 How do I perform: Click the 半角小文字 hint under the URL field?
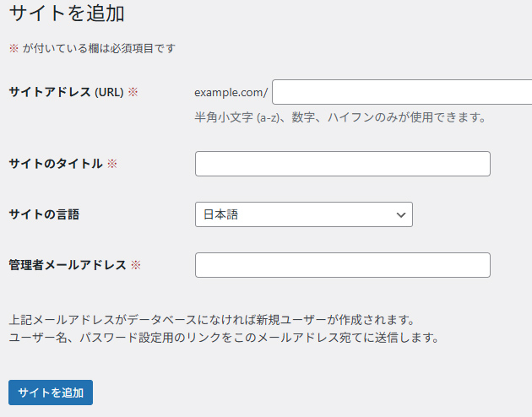(x=340, y=117)
